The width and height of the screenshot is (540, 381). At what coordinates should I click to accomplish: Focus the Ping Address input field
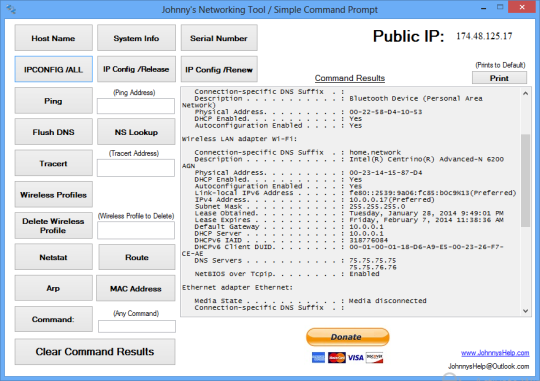point(136,106)
